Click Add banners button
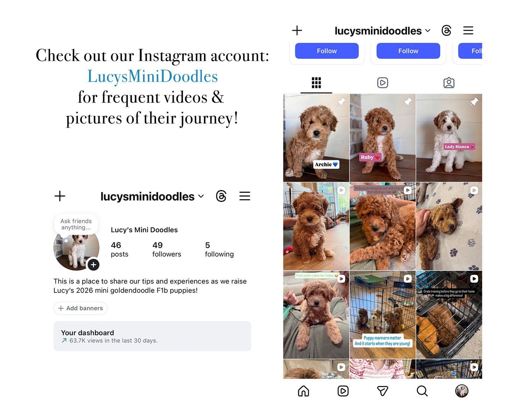 [x=80, y=308]
